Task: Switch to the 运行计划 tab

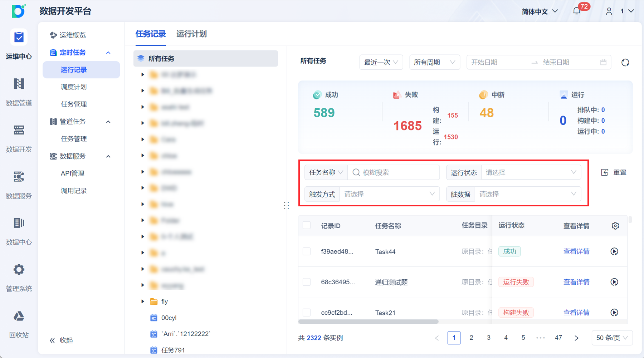Action: 191,34
